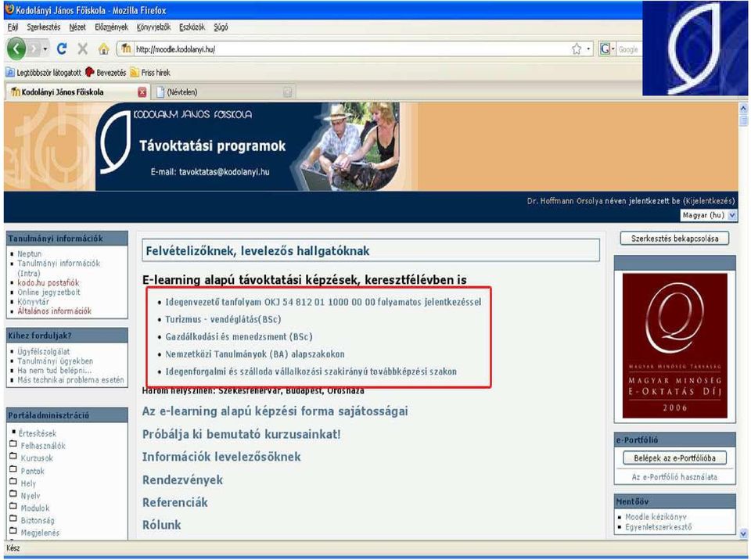Open Más technikai probléma esetén link
The image size is (751, 560).
click(70, 380)
